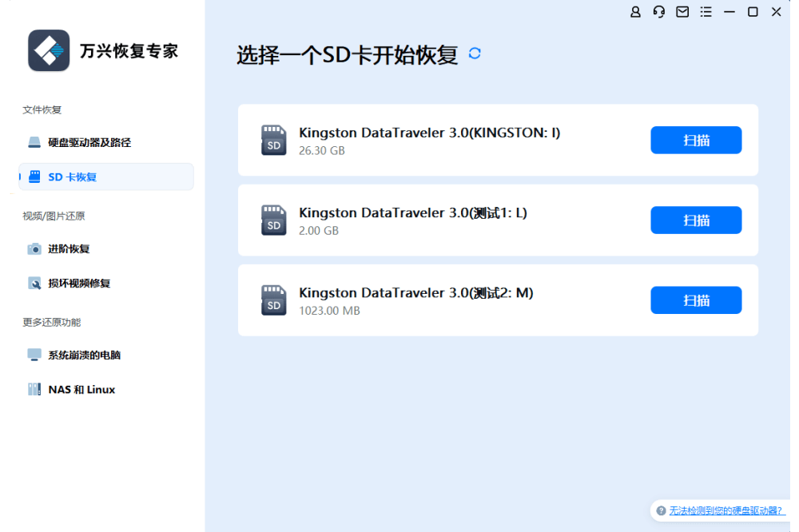Scan the 测试2: M 1023.00 MB drive
Image resolution: width=799 pixels, height=532 pixels.
696,300
